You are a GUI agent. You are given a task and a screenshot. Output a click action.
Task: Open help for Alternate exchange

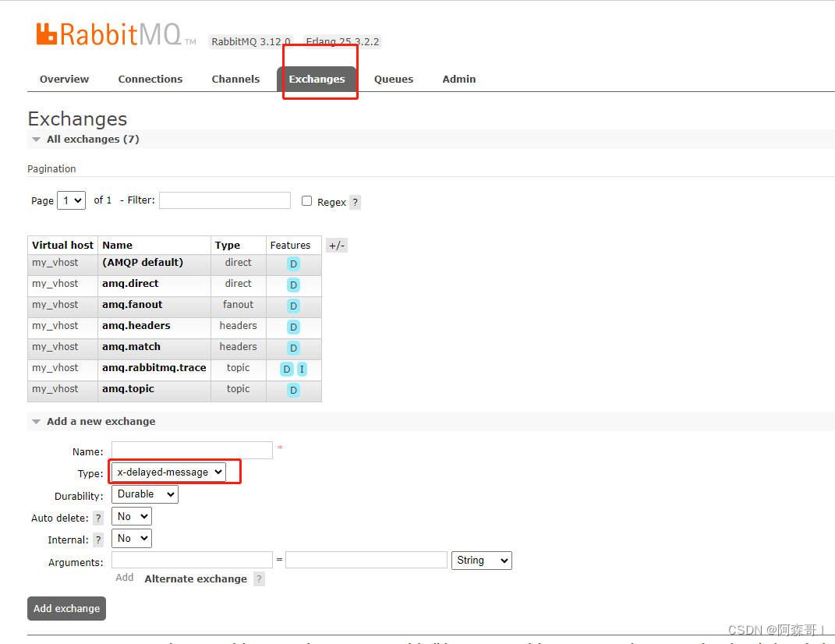tap(259, 579)
